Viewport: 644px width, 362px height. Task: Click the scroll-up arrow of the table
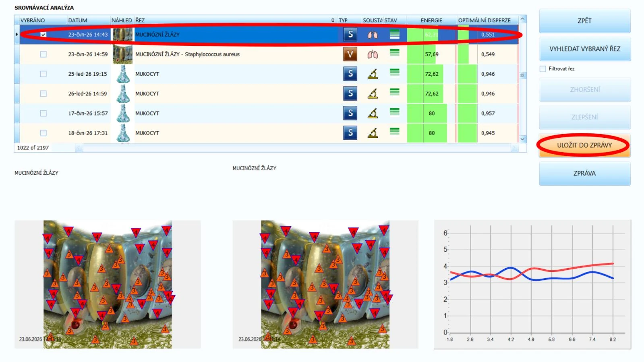tap(522, 19)
